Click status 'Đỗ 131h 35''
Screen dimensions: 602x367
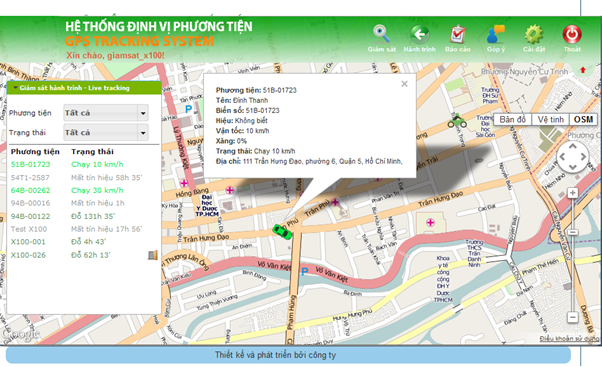[93, 216]
